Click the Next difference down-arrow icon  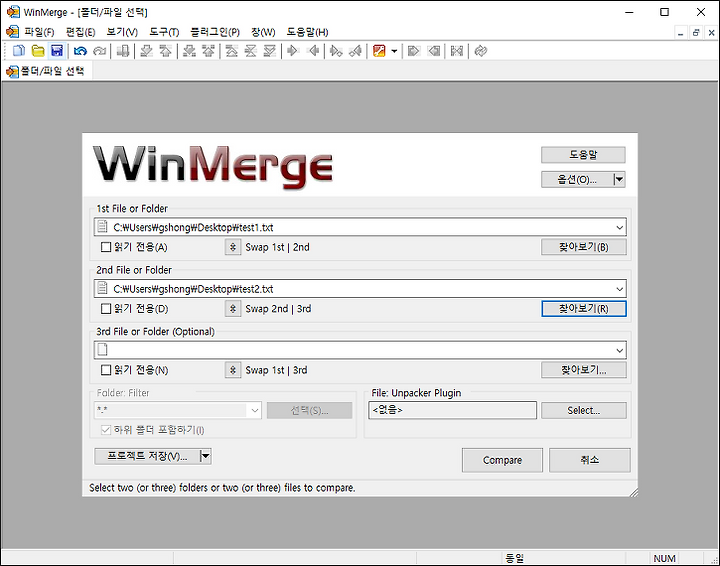[x=146, y=51]
